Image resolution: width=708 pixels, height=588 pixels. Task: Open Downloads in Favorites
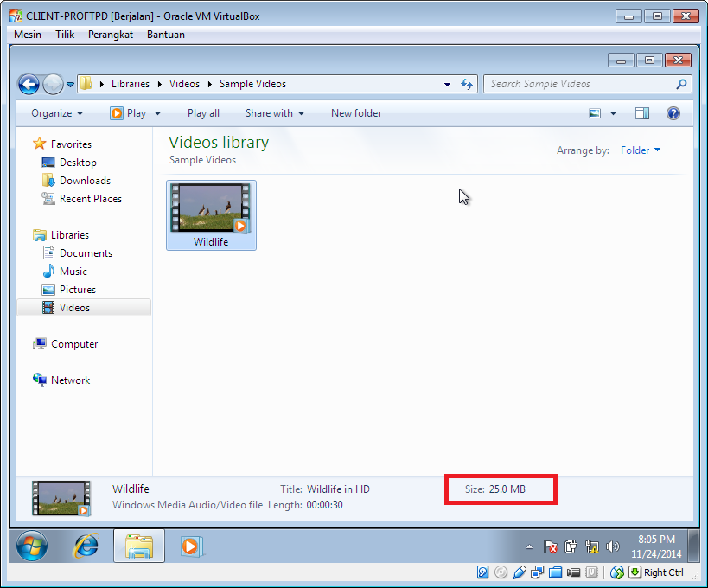pyautogui.click(x=76, y=181)
